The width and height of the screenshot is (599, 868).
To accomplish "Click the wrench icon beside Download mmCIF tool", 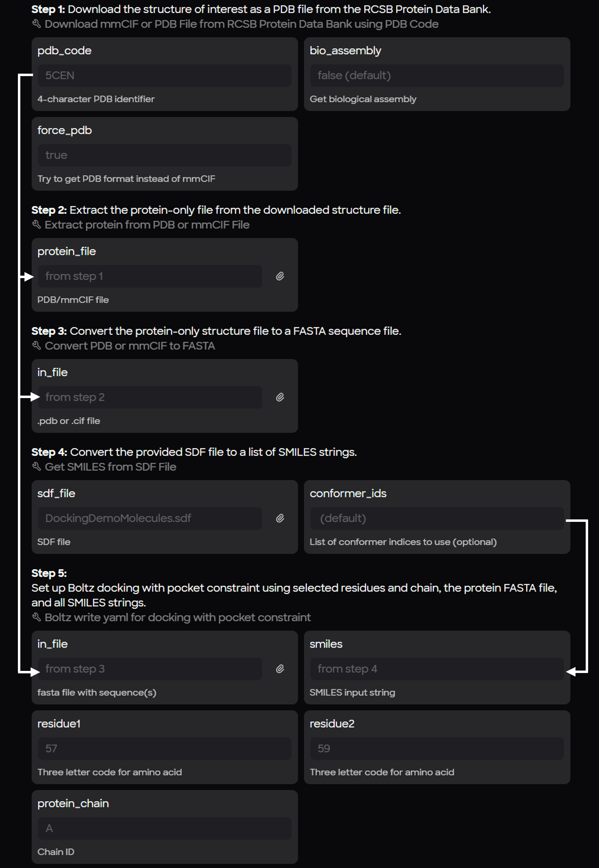I will [x=36, y=24].
